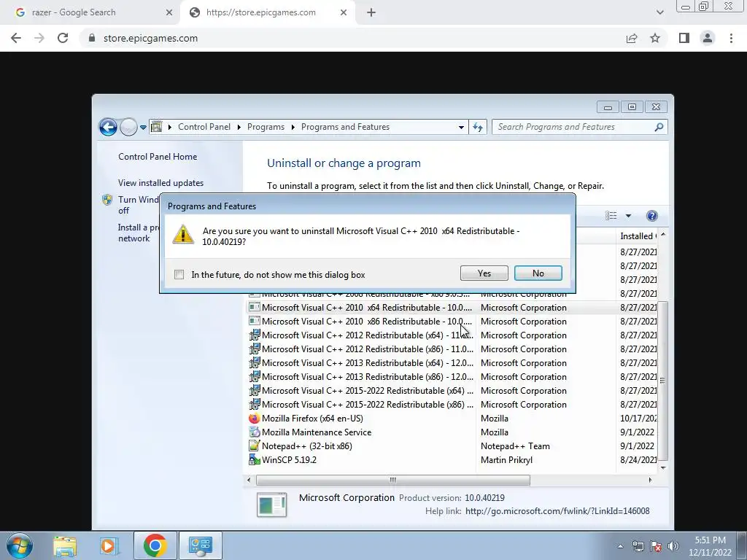Screen dimensions: 747x560
Task: Click the Mozilla Maintenance Service icon
Action: coord(255,432)
